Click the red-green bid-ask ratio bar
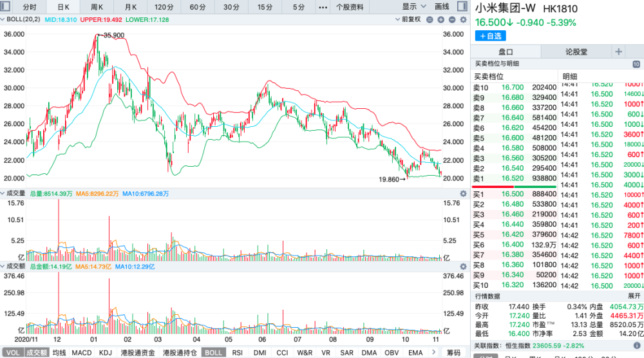 pos(514,187)
